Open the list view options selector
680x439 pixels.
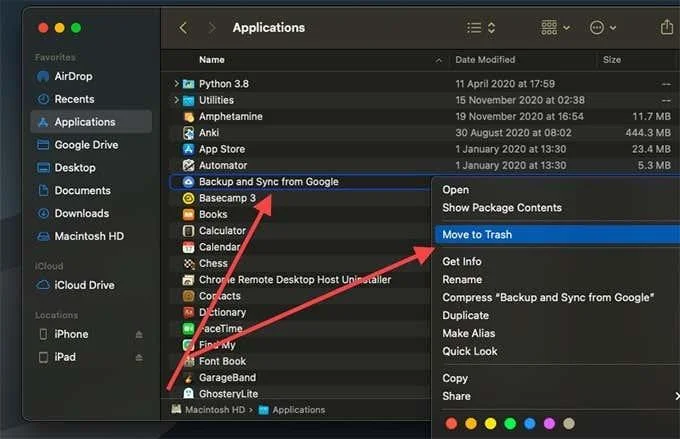[x=481, y=28]
